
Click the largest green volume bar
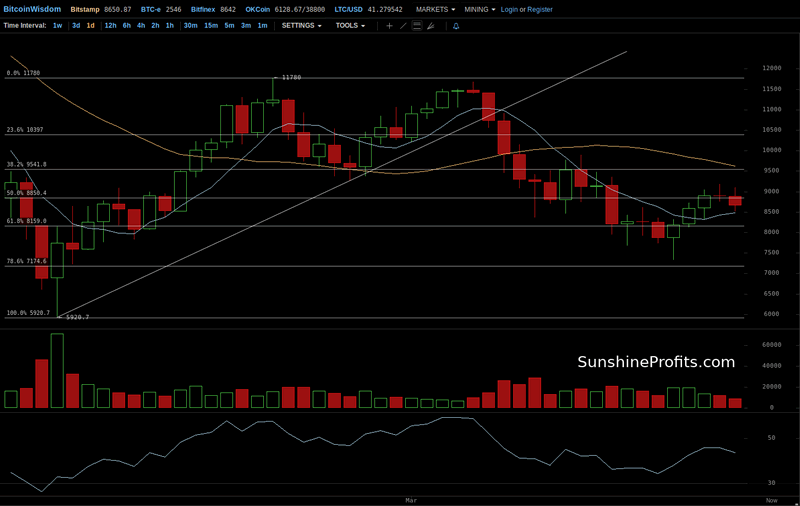click(57, 371)
